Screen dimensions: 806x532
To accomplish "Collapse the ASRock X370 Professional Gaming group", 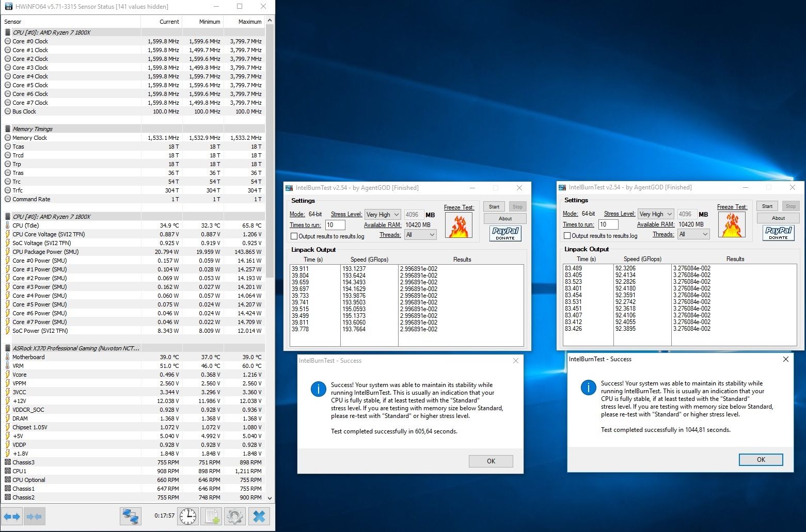I will click(x=8, y=348).
